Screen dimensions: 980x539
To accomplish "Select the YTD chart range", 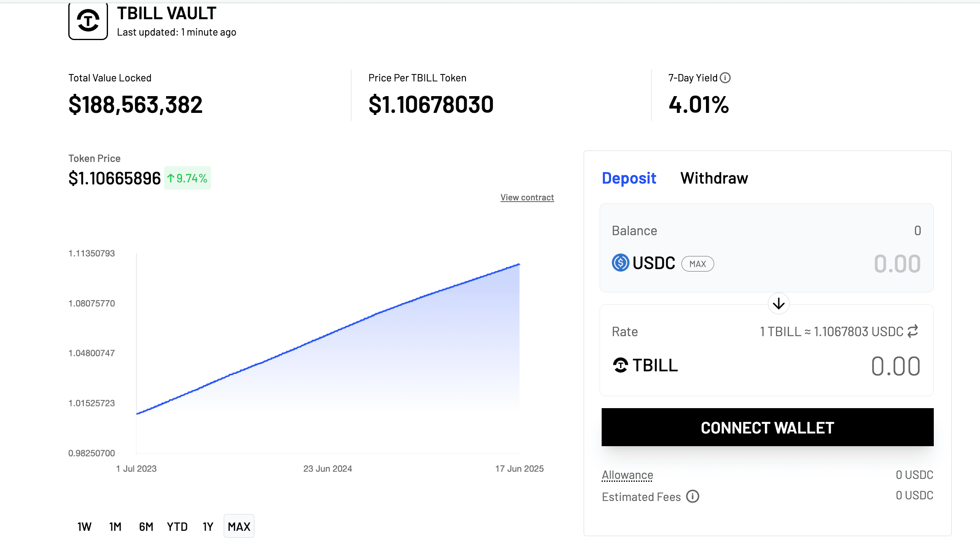I will coord(177,527).
